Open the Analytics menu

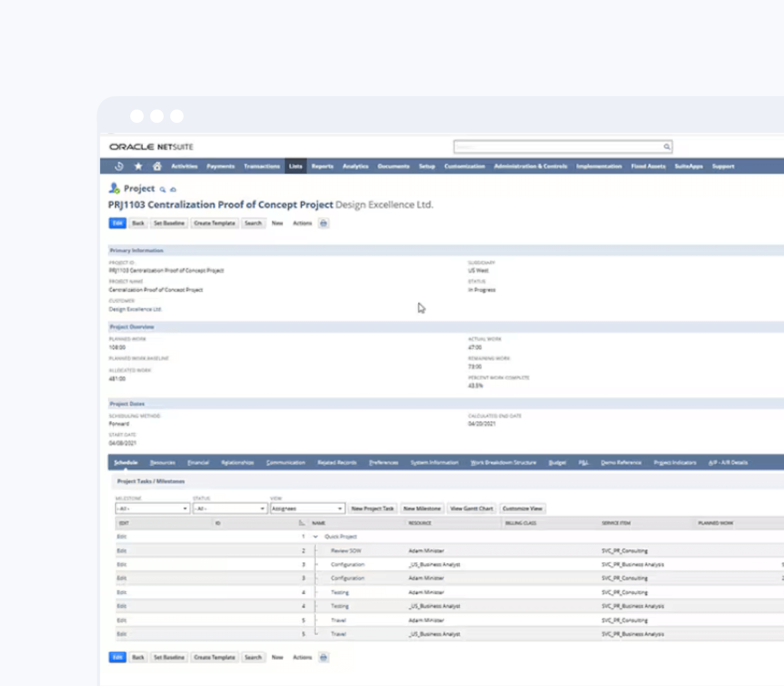(x=355, y=166)
